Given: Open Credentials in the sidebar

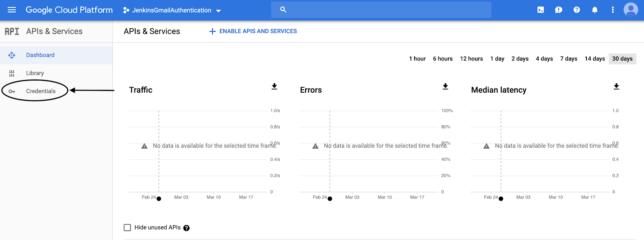Looking at the screenshot, I should coord(41,91).
